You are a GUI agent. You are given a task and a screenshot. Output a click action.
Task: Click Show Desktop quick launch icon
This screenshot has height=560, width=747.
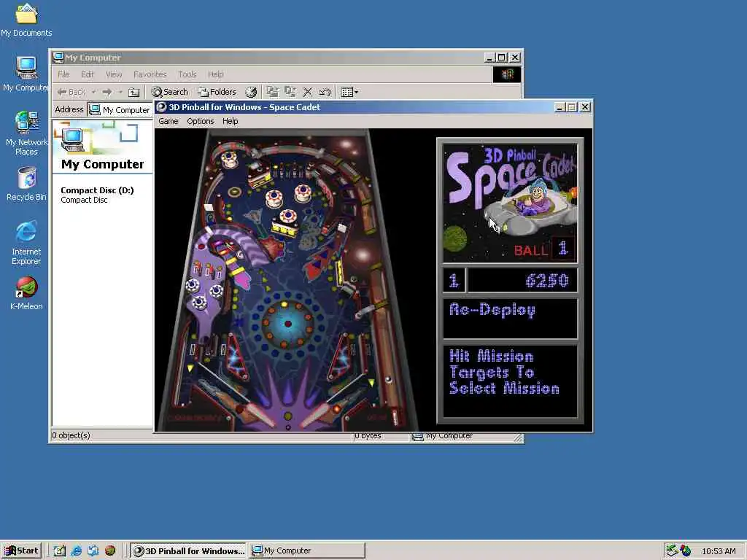pos(59,551)
